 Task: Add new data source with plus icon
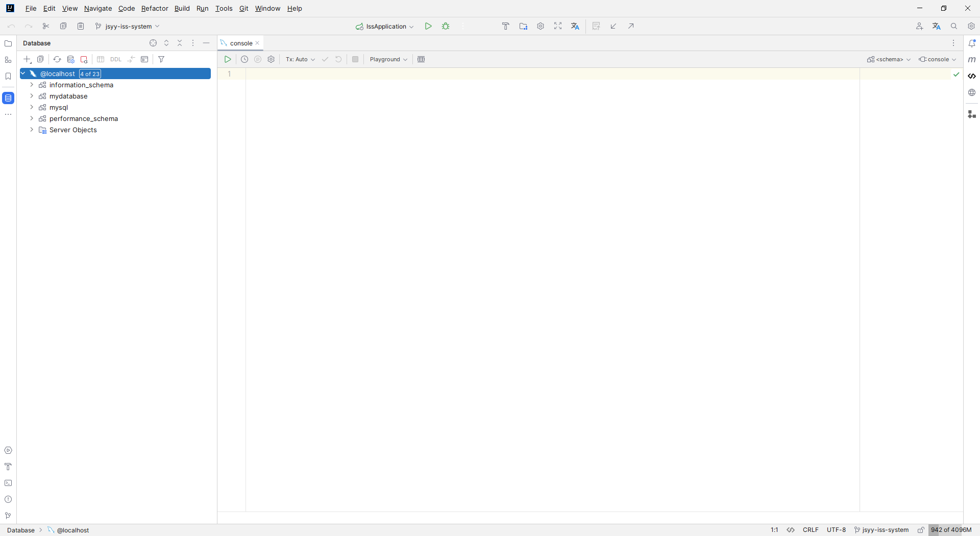point(28,59)
